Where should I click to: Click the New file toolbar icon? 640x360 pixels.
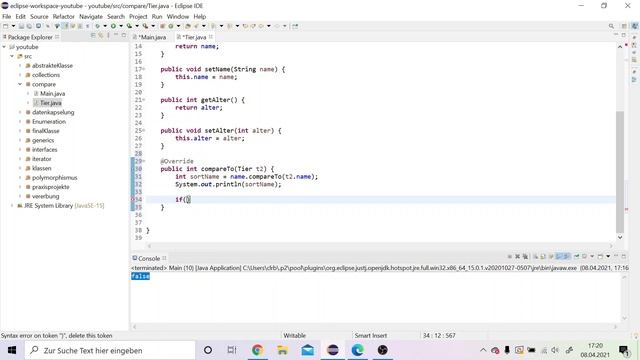pyautogui.click(x=5, y=26)
